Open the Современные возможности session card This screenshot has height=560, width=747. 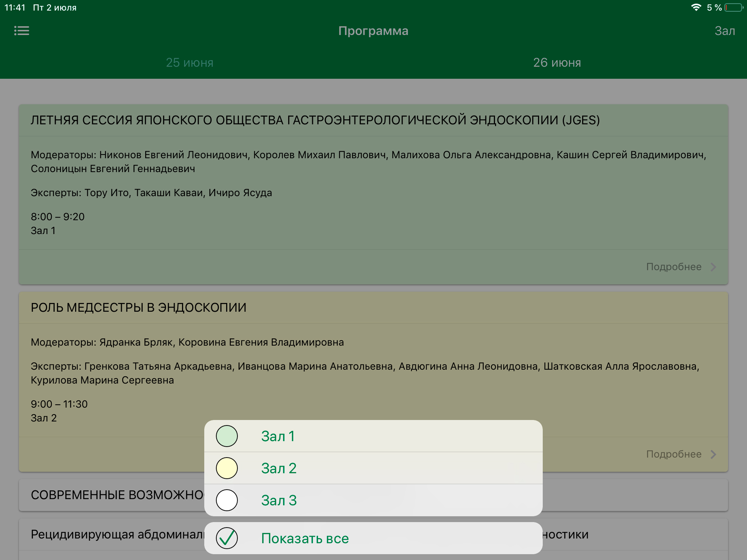click(x=117, y=495)
